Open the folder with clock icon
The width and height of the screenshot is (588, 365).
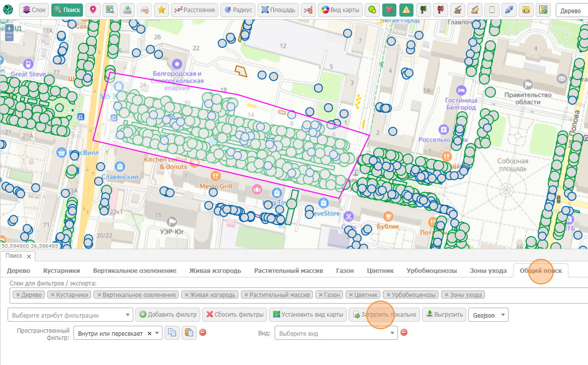(x=526, y=10)
